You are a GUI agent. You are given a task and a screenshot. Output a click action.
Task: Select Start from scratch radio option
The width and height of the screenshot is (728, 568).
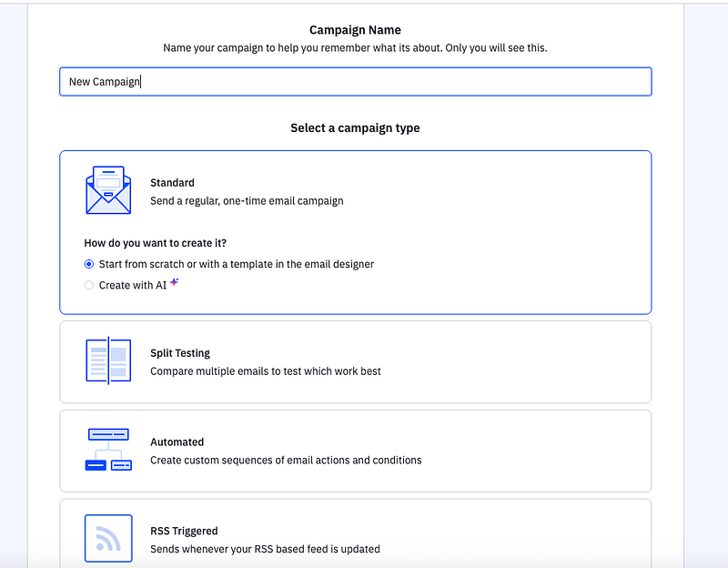pyautogui.click(x=88, y=264)
